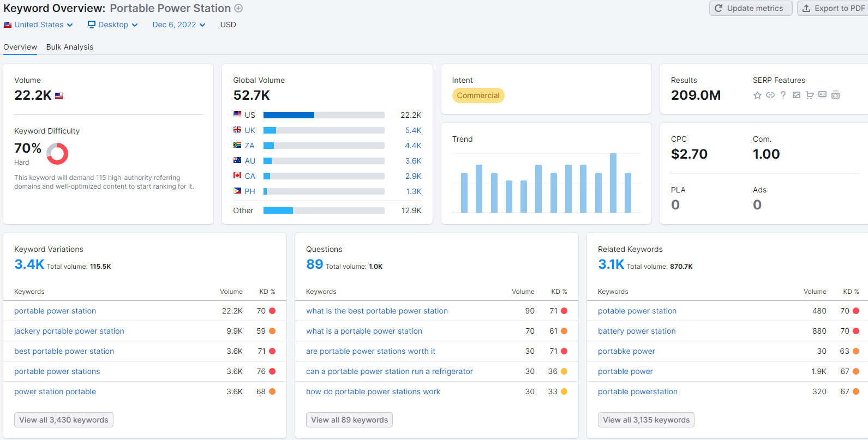Open Questions count 89 link
The image size is (868, 440).
pyautogui.click(x=314, y=264)
